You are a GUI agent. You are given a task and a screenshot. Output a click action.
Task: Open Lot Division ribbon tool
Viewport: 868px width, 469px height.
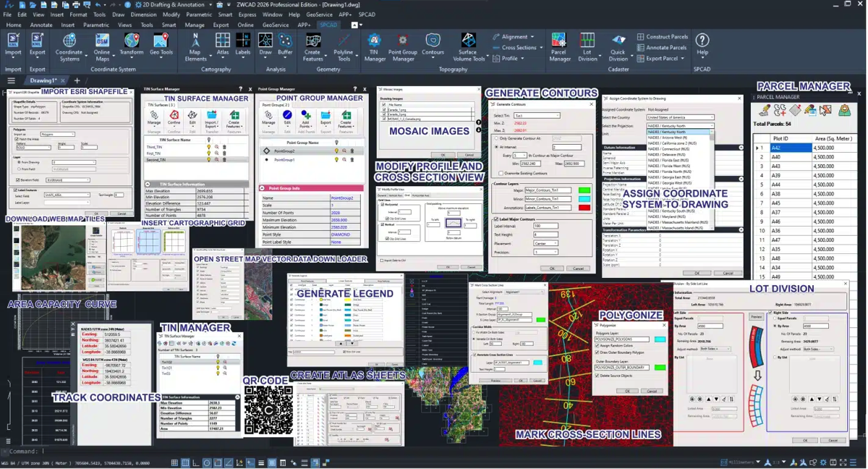pos(587,46)
